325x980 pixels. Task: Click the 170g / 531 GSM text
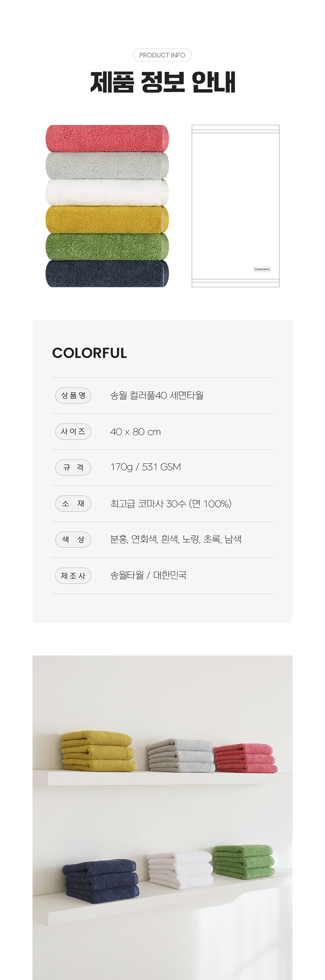click(145, 467)
